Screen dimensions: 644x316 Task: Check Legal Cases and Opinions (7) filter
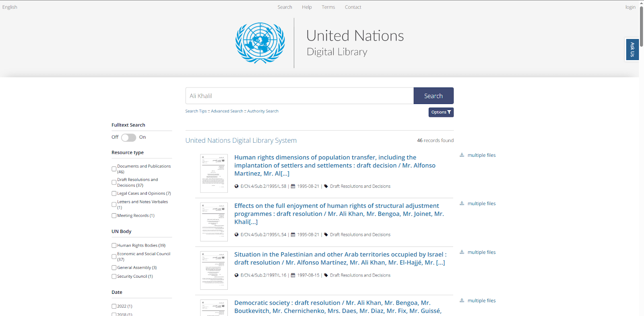point(114,193)
